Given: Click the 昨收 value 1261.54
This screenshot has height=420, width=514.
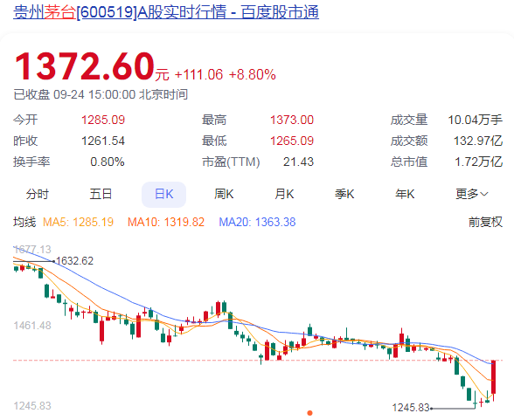Looking at the screenshot, I should (x=103, y=141).
